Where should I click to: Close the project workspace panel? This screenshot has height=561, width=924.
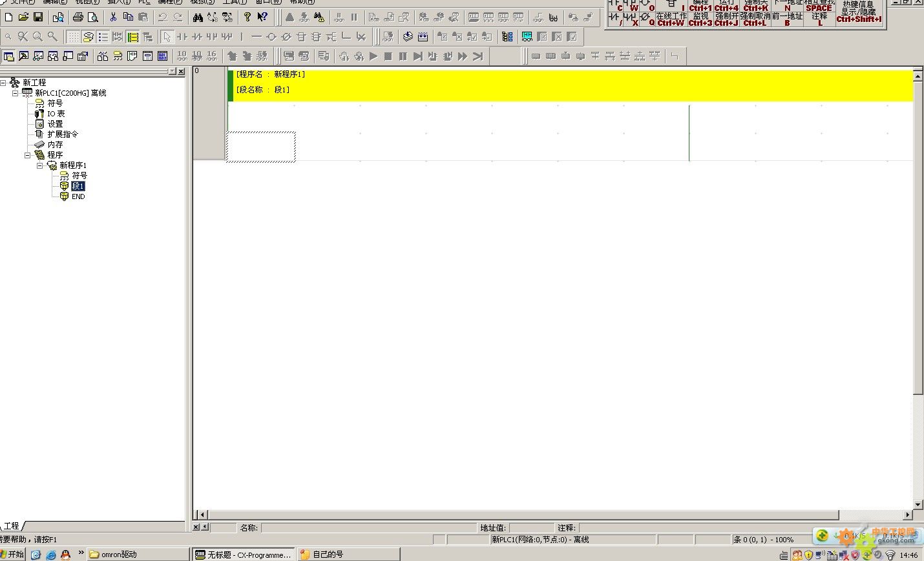pyautogui.click(x=181, y=71)
